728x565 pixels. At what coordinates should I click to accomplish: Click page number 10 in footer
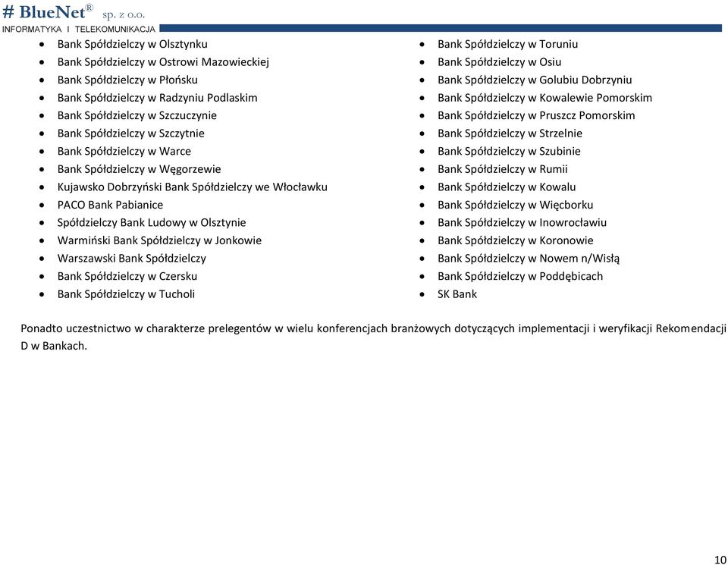point(720,560)
